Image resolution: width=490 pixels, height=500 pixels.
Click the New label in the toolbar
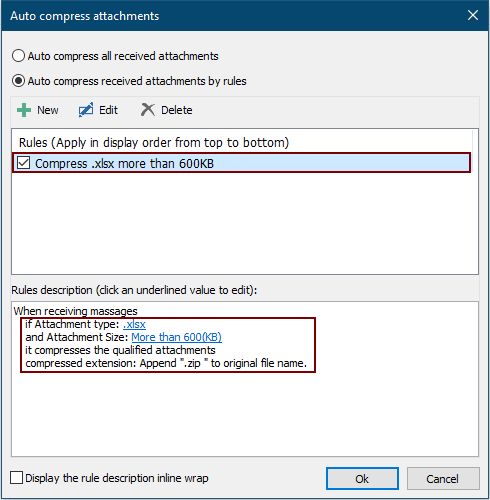pyautogui.click(x=48, y=110)
